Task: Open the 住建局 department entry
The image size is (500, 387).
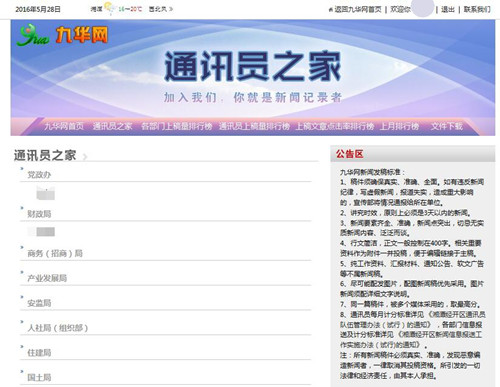Action: 39,353
